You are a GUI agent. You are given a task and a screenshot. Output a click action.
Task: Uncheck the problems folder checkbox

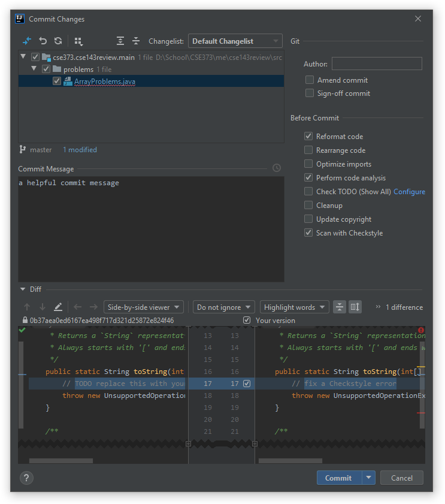tap(46, 69)
